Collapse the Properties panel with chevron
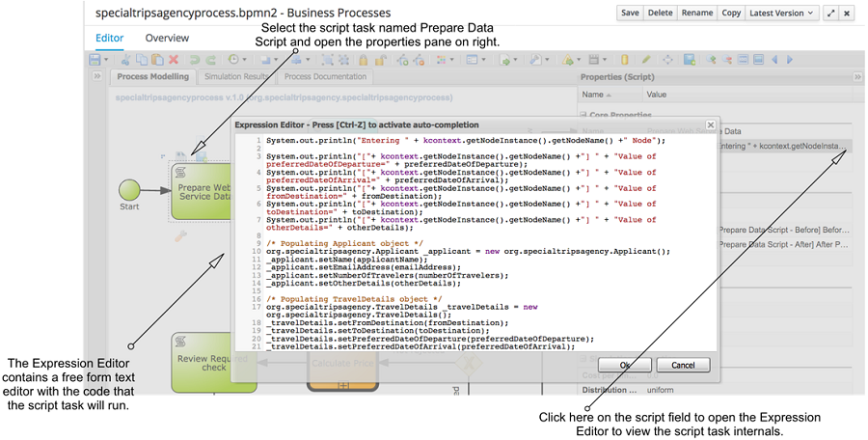Viewport: 868px width, 440px height. coord(857,77)
